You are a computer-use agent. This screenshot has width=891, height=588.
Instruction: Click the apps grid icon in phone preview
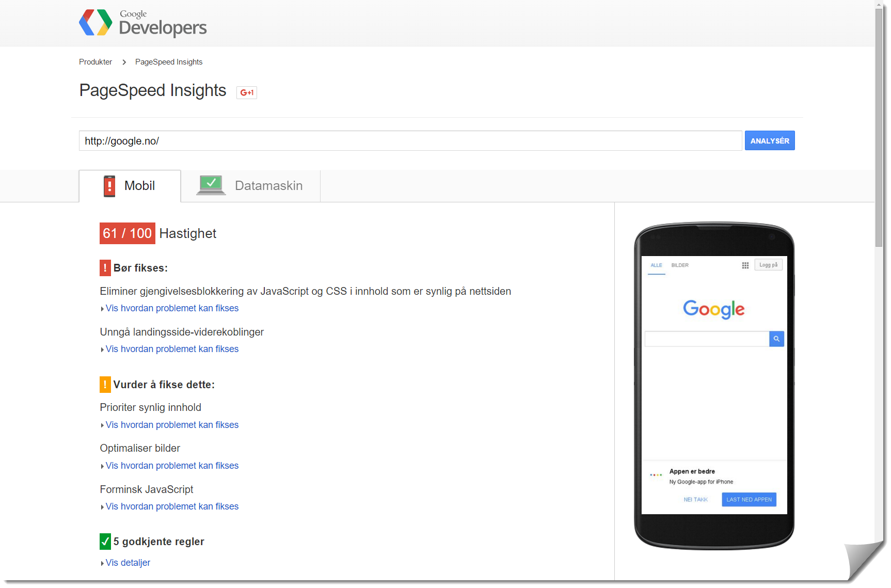pyautogui.click(x=745, y=265)
